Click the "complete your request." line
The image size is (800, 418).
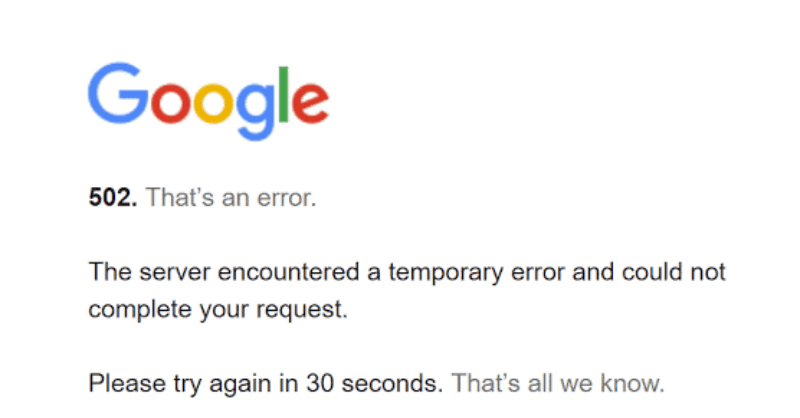[217, 309]
